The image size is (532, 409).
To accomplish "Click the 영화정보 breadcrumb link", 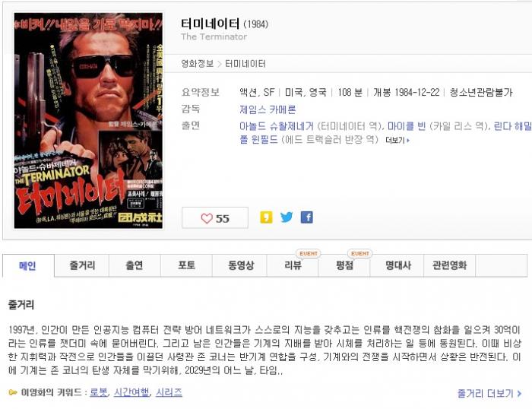I will coord(197,64).
